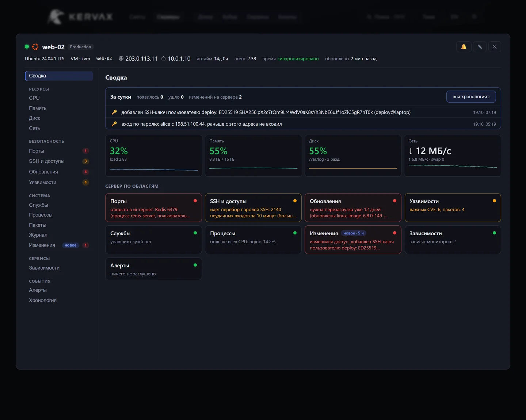The height and width of the screenshot is (420, 526).
Task: Go to 'Уязвимости' sidebar item
Action: 59,182
